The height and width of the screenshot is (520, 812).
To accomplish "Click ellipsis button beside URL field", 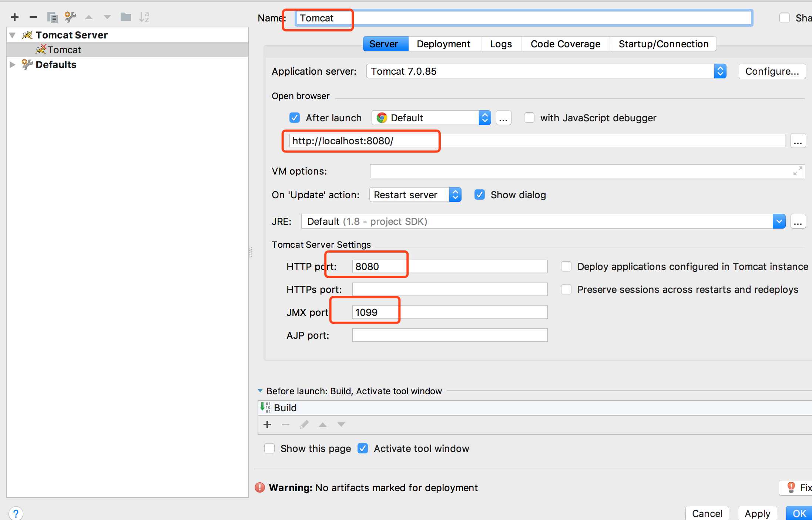I will (x=798, y=141).
